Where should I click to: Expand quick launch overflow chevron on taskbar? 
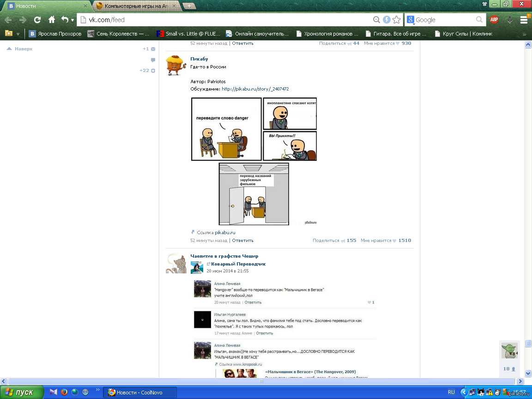click(x=98, y=389)
